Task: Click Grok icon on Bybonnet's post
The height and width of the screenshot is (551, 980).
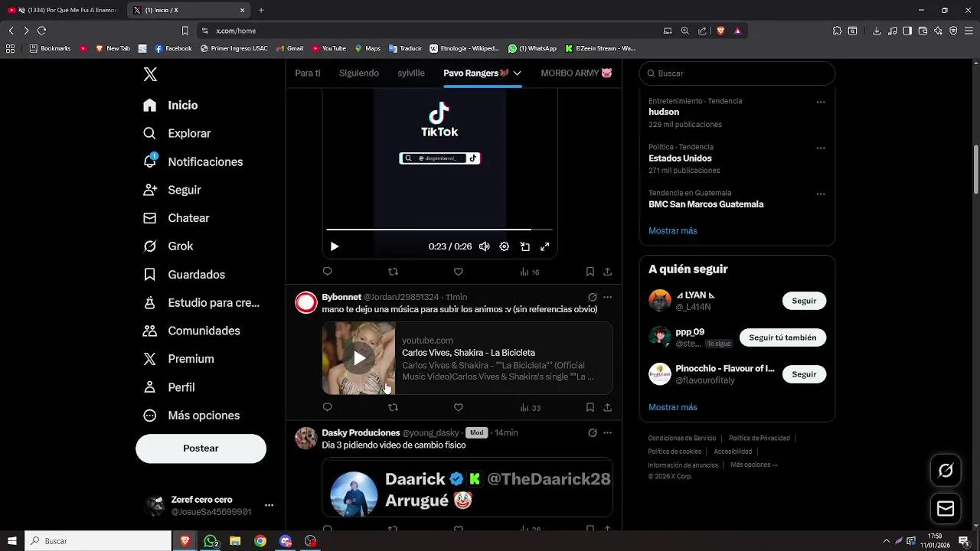Action: click(x=592, y=297)
